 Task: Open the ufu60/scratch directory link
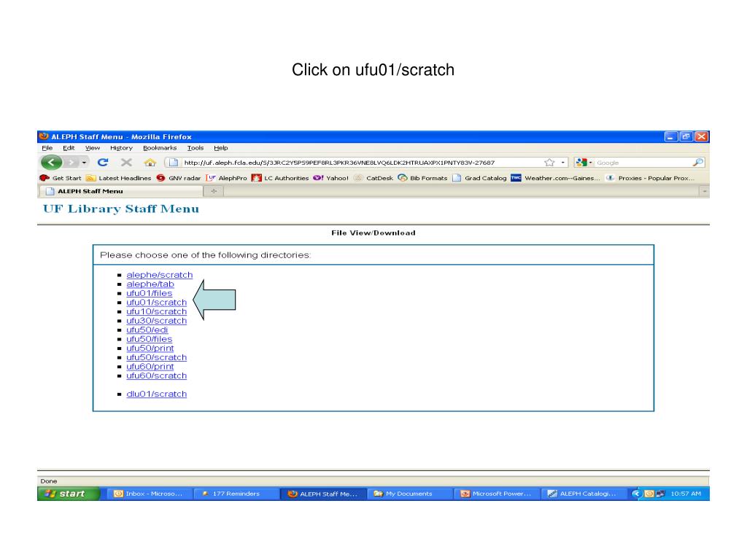(x=156, y=376)
